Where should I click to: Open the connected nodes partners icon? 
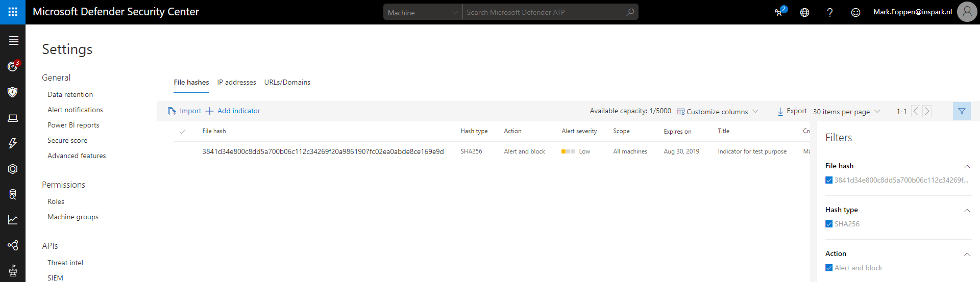coord(13,245)
